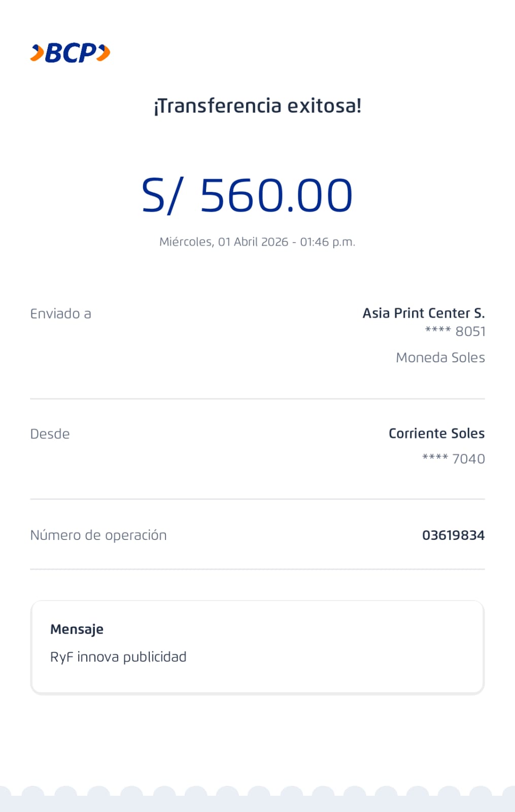Click the Enviado a label

click(60, 314)
